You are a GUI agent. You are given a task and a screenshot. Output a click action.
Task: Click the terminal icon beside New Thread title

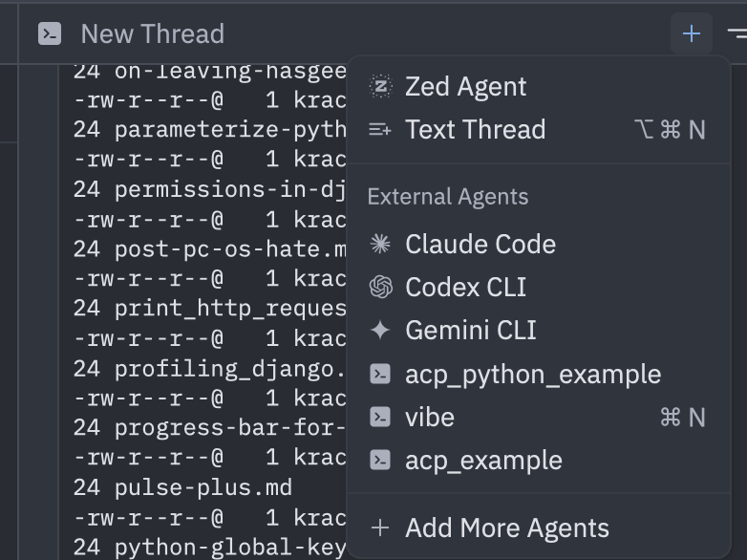(50, 34)
